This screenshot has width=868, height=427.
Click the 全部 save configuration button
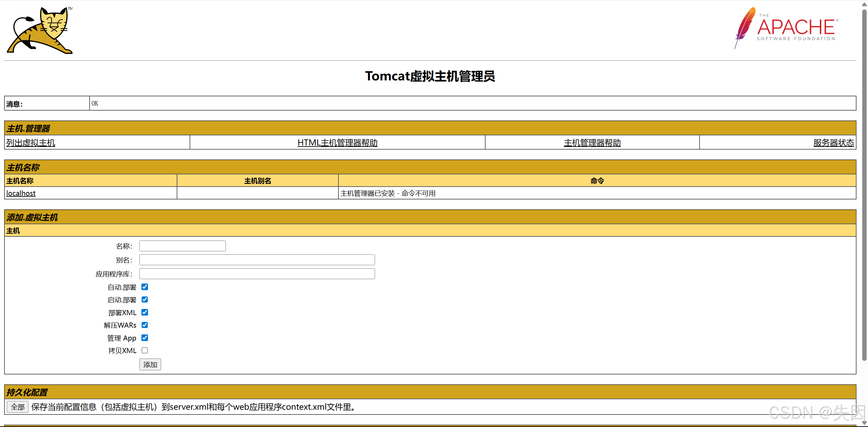pos(18,407)
